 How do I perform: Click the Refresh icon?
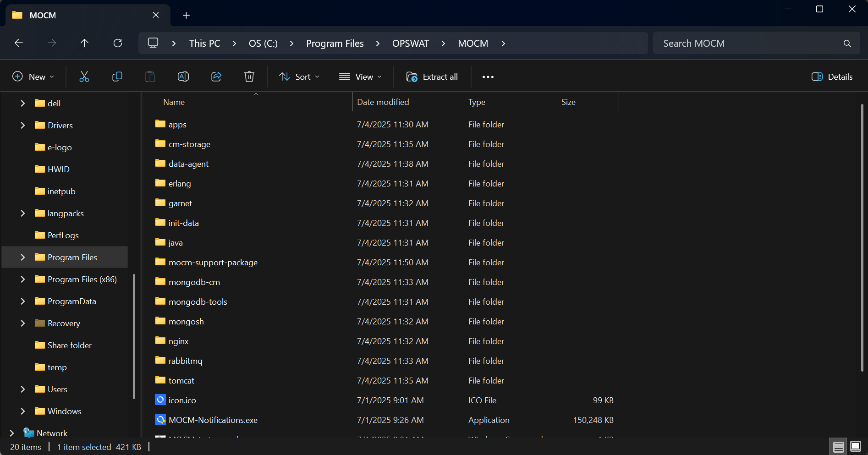pos(118,43)
